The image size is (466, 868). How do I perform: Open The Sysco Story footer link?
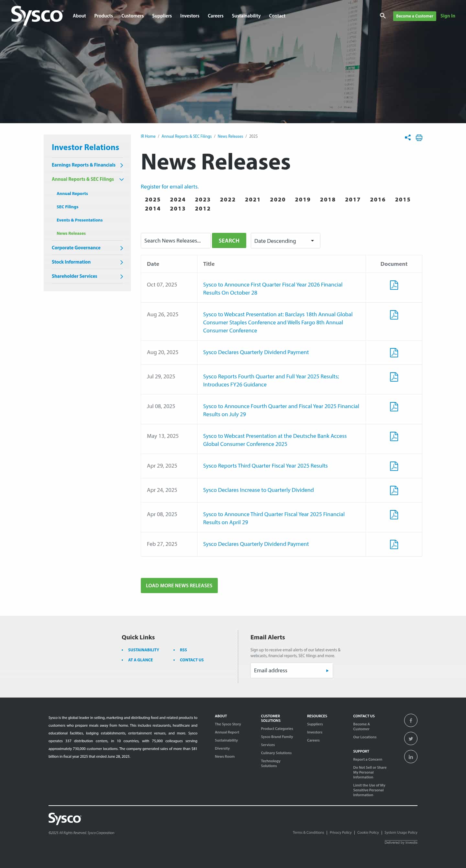228,724
